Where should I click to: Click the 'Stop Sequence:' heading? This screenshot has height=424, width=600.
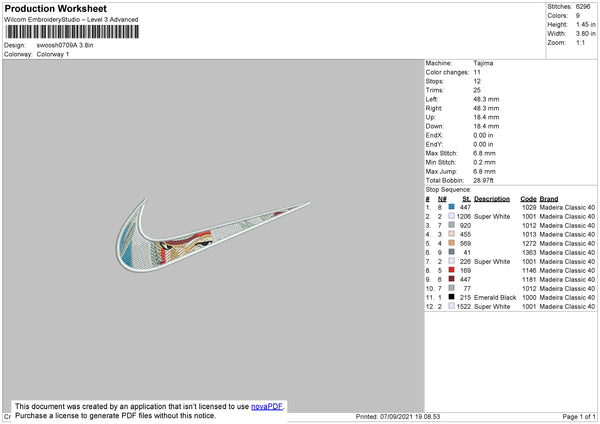point(448,189)
